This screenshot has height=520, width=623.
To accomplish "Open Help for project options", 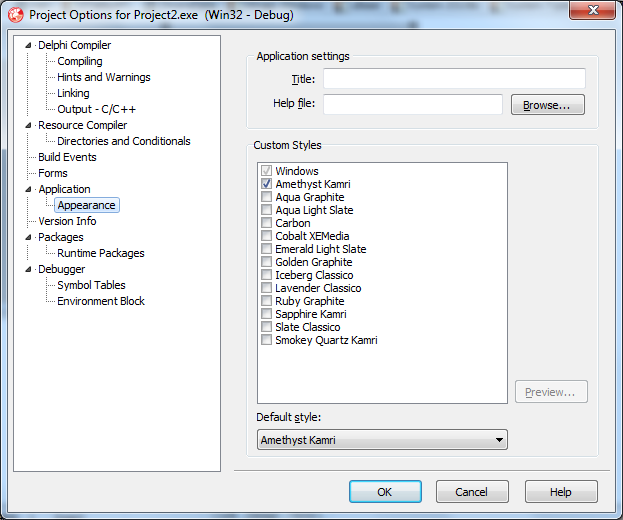I will click(x=561, y=491).
